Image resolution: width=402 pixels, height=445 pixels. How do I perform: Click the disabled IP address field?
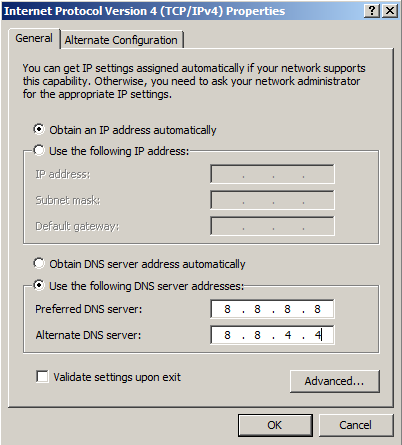coord(272,174)
